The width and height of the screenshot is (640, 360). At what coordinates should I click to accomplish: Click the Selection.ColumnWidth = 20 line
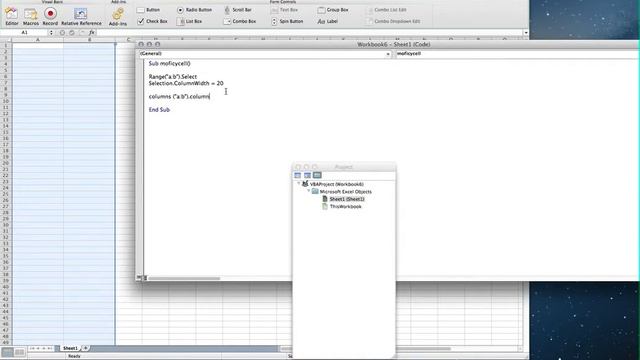pyautogui.click(x=186, y=83)
